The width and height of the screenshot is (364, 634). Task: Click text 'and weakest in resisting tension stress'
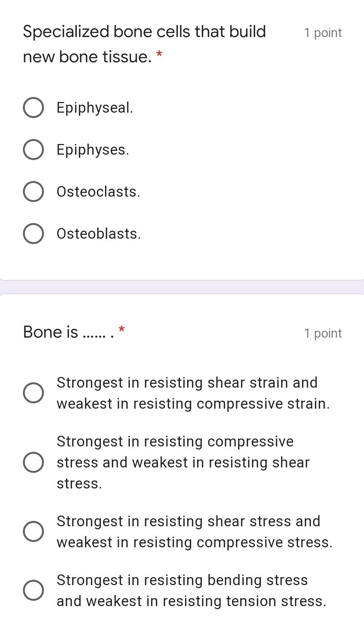(191, 601)
